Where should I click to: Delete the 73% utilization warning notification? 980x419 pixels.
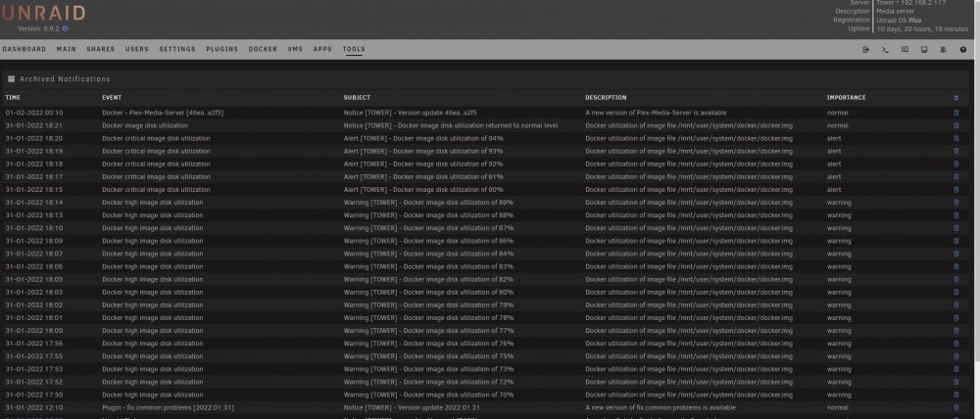955,368
